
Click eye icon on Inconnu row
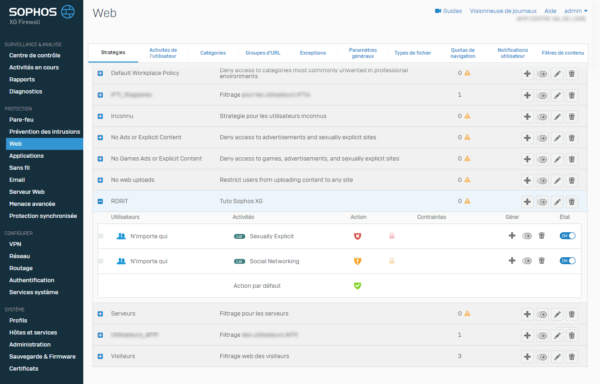pos(542,117)
